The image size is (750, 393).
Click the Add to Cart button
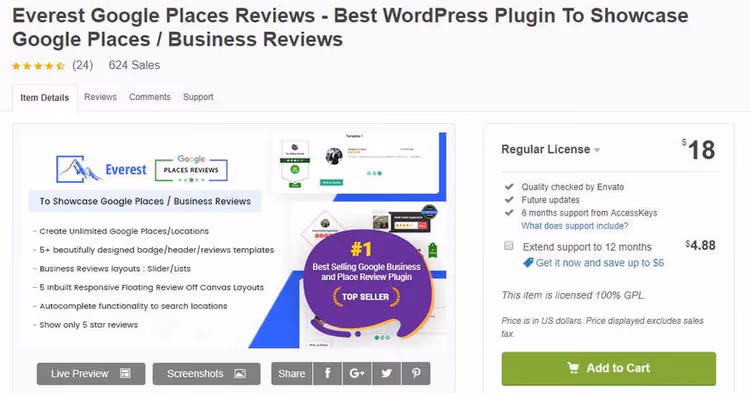608,368
